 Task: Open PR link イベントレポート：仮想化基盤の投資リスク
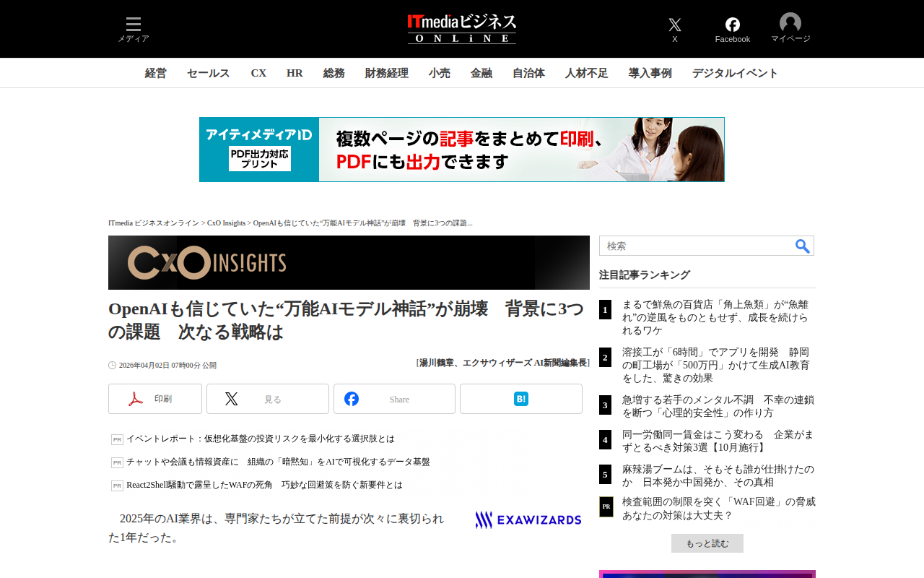261,439
